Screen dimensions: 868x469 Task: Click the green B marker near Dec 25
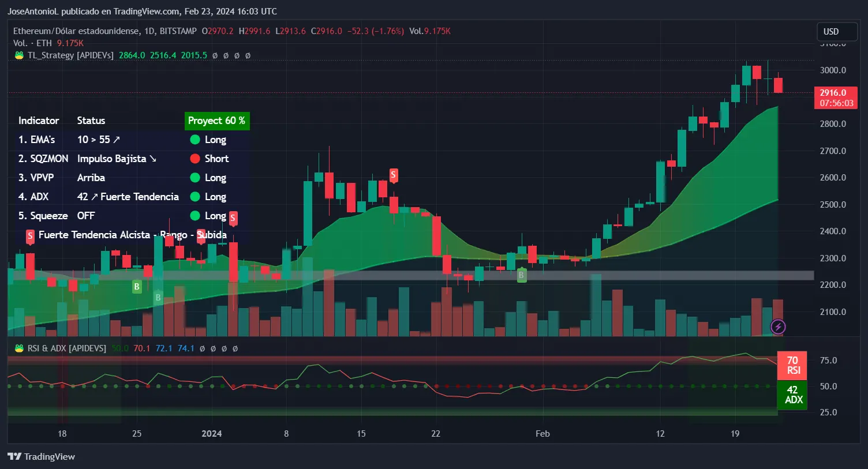click(137, 286)
